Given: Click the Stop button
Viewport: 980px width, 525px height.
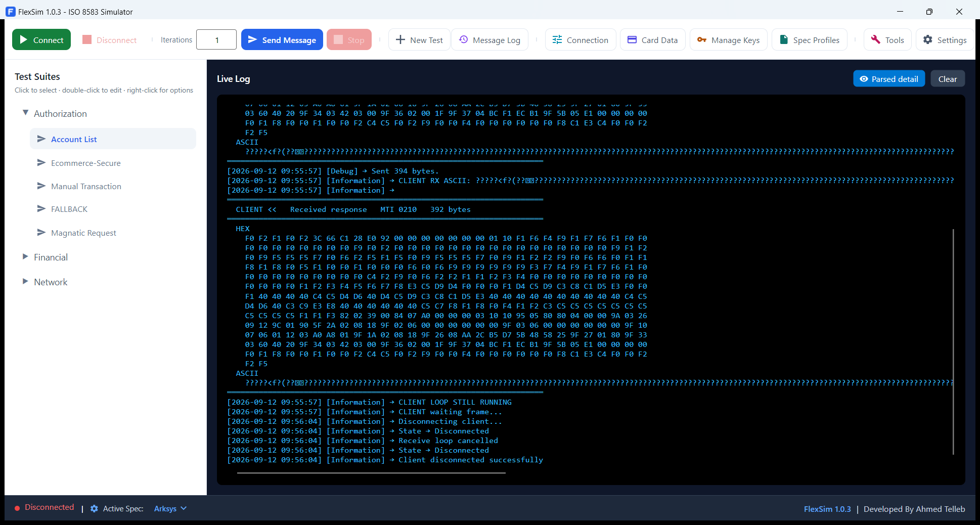Looking at the screenshot, I should point(349,39).
